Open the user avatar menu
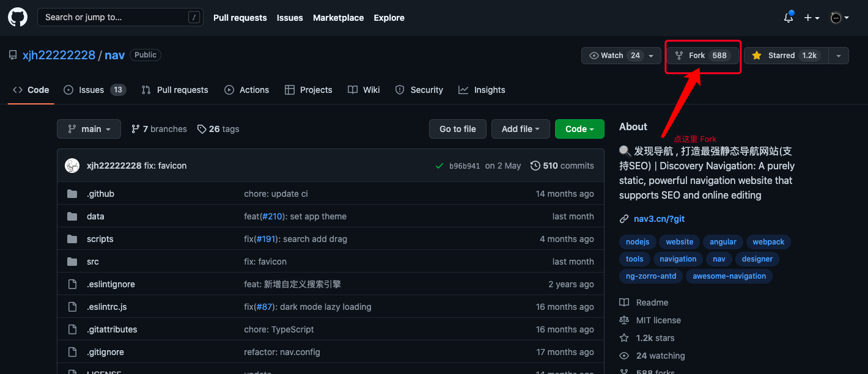Image resolution: width=868 pixels, height=374 pixels. (x=839, y=18)
